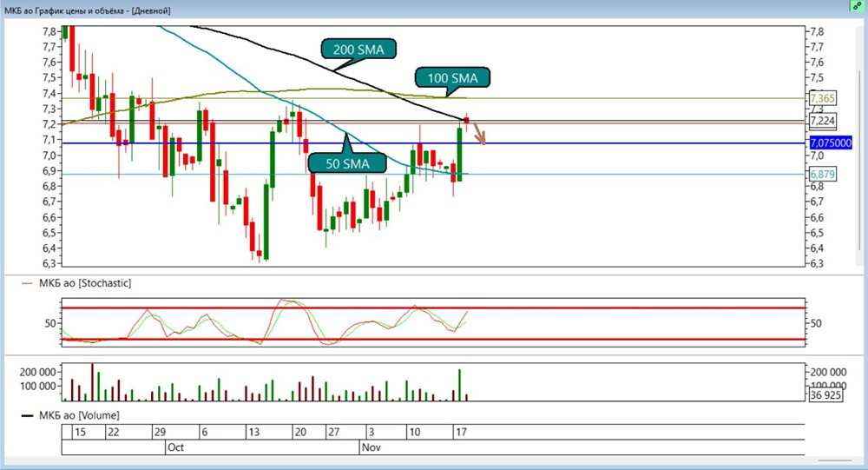Click the 36 925 volume value label

tap(825, 395)
